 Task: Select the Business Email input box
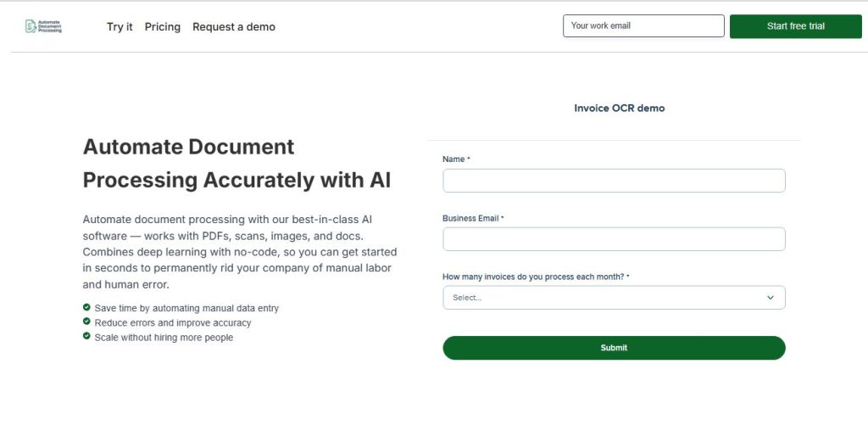pos(614,239)
